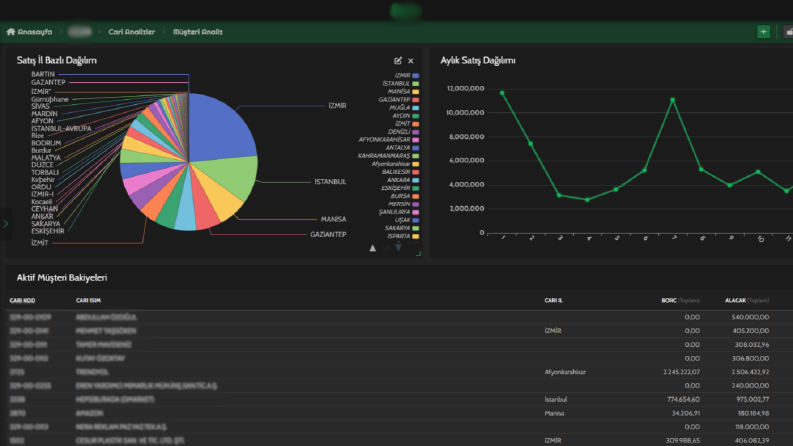Expand the left sidebar chevron
The image size is (793, 446).
6,224
